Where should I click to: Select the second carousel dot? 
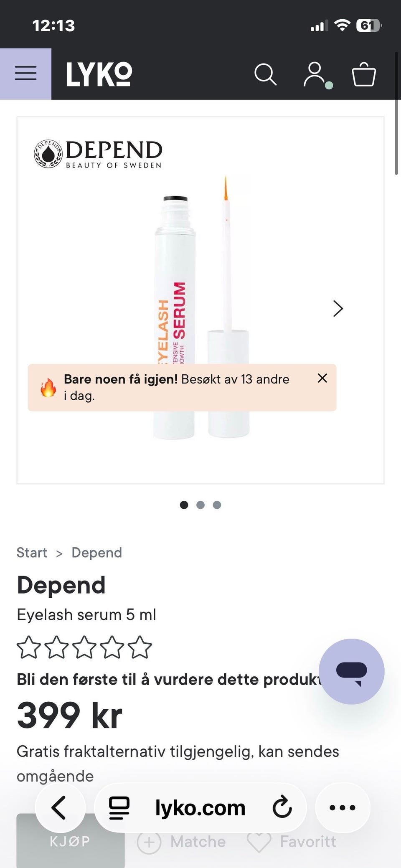tap(200, 505)
